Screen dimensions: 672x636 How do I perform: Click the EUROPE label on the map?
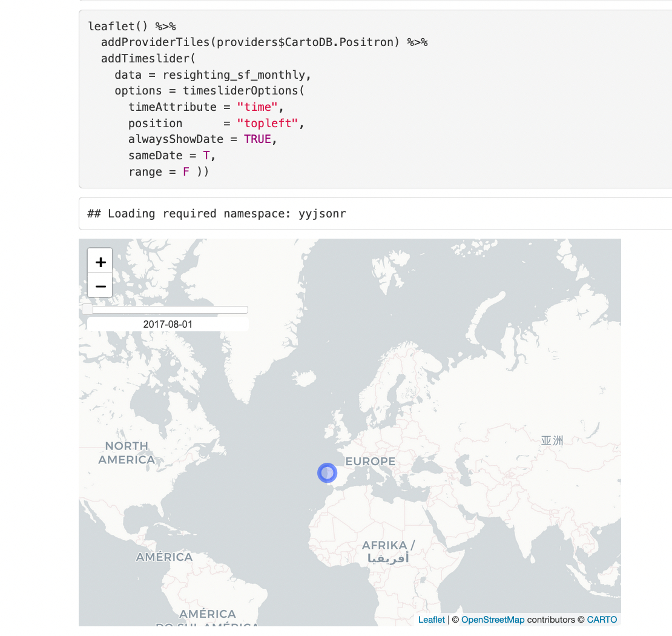point(370,462)
